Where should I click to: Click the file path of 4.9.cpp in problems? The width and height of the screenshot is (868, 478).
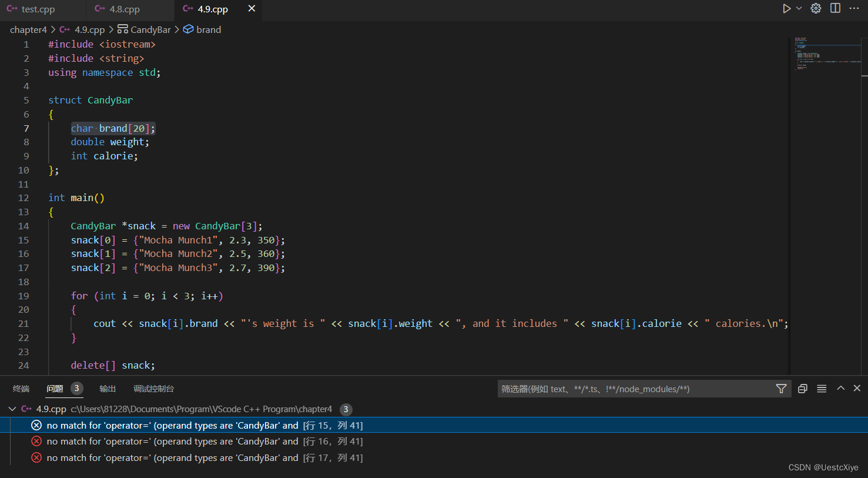click(x=202, y=409)
